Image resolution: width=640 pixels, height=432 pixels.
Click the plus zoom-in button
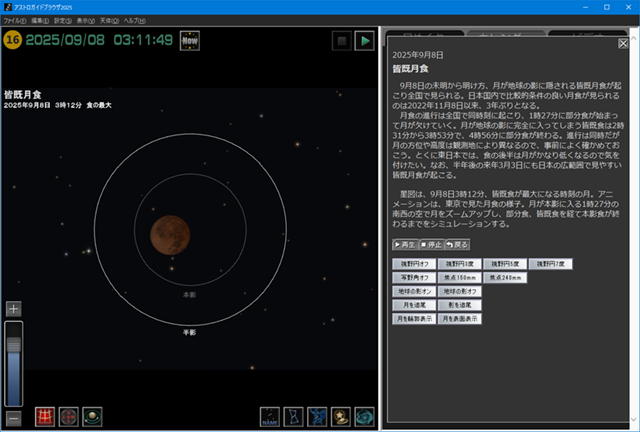coord(14,309)
